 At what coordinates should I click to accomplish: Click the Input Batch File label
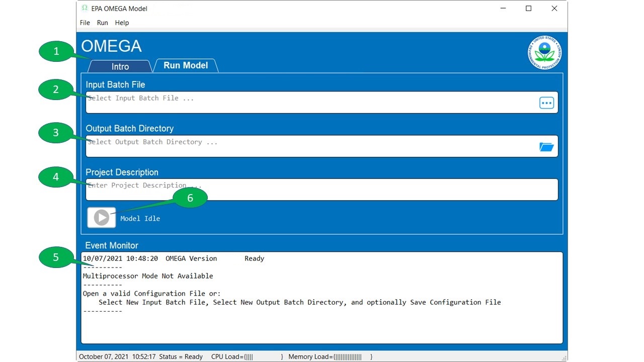pyautogui.click(x=115, y=84)
